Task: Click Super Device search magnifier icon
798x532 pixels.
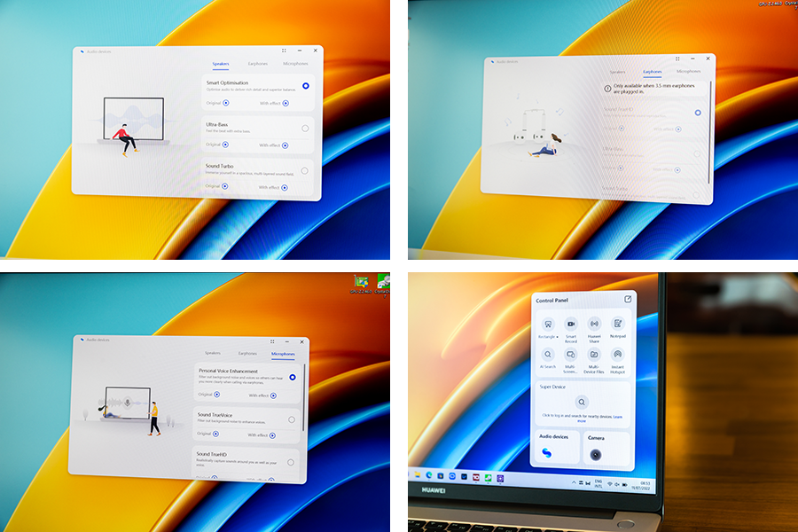Action: pyautogui.click(x=583, y=403)
